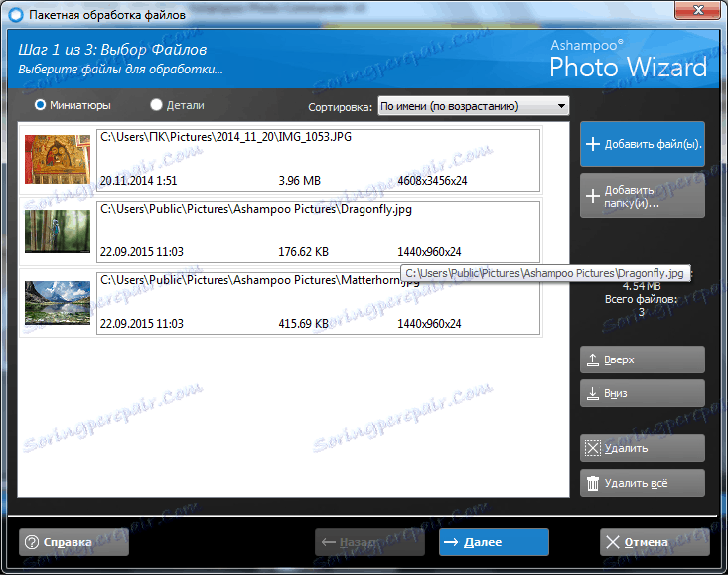Screen dimensions: 728x575
Task: Click the left arrow icon on Назад
Action: click(x=329, y=542)
